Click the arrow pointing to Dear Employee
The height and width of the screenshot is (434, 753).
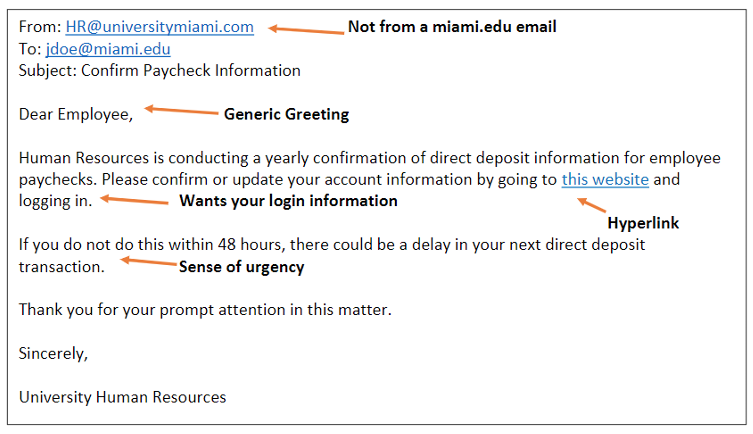(180, 111)
